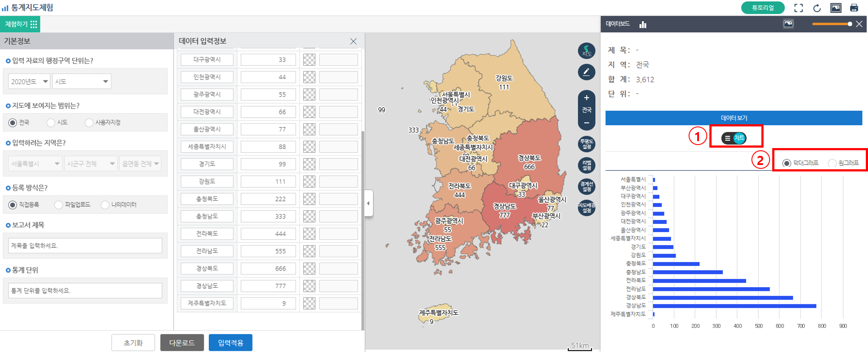Open color picker for 강원도 row
The image size is (868, 352).
pos(309,181)
